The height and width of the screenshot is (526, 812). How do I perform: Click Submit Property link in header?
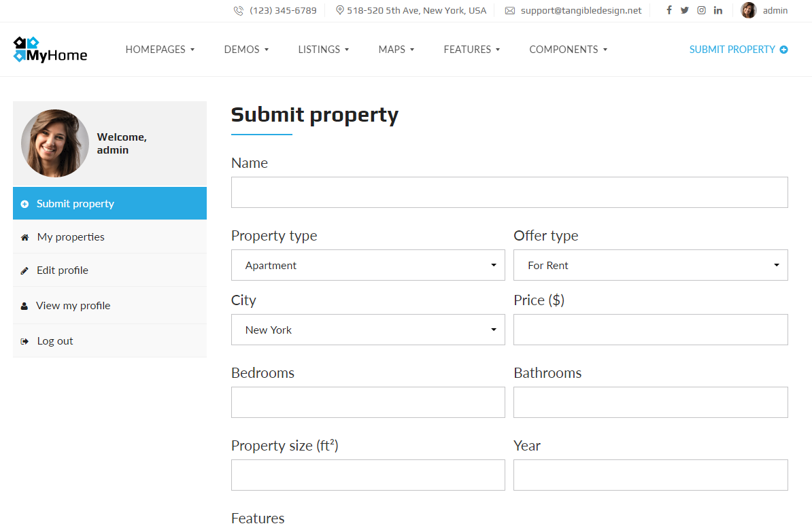click(739, 50)
